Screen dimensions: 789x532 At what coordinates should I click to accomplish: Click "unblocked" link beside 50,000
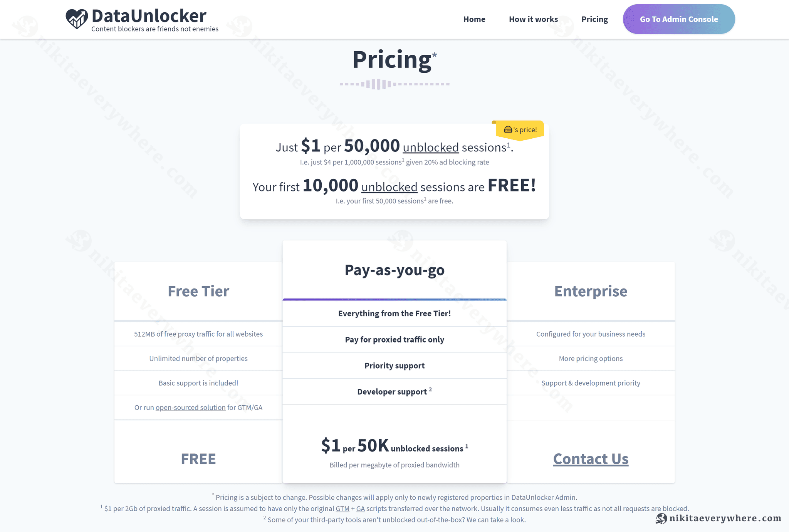(431, 148)
